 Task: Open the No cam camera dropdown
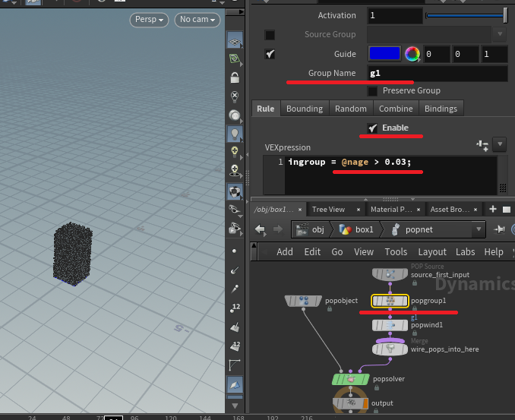click(x=197, y=20)
